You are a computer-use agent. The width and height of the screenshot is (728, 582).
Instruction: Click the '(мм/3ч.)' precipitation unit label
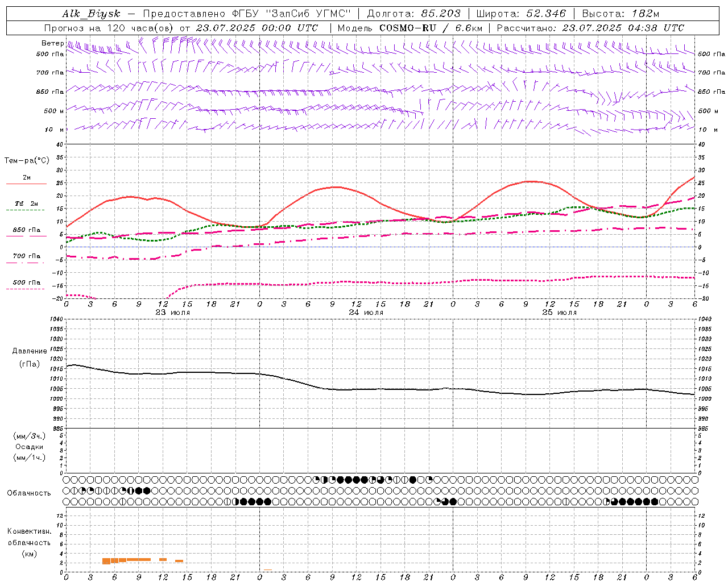tap(29, 436)
